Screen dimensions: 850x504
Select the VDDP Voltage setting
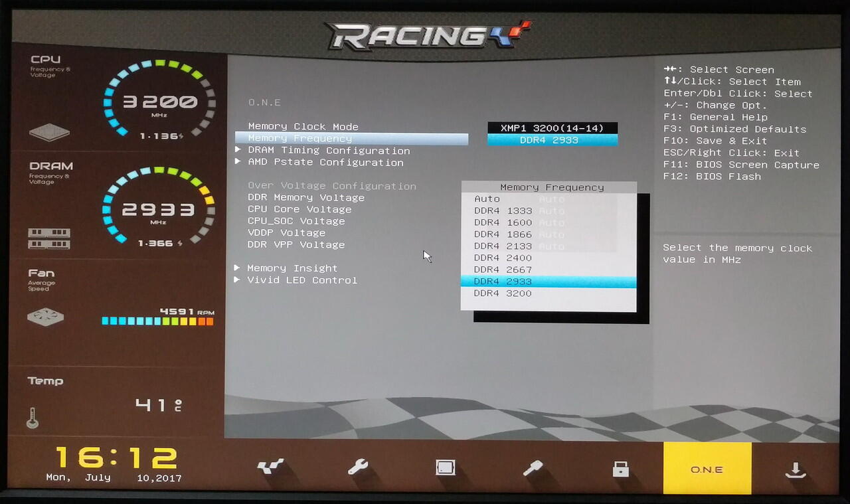[x=286, y=233]
